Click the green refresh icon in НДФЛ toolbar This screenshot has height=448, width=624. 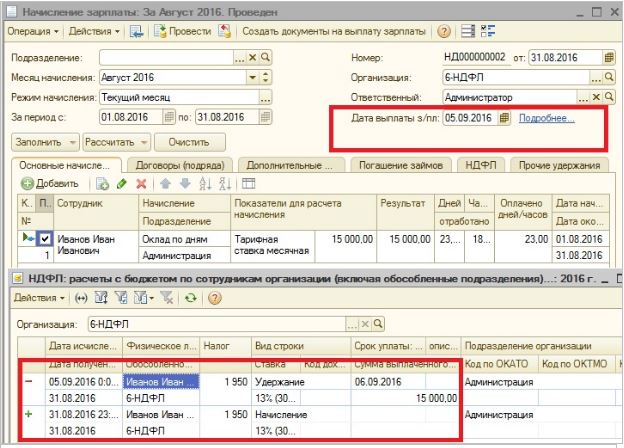coord(190,298)
